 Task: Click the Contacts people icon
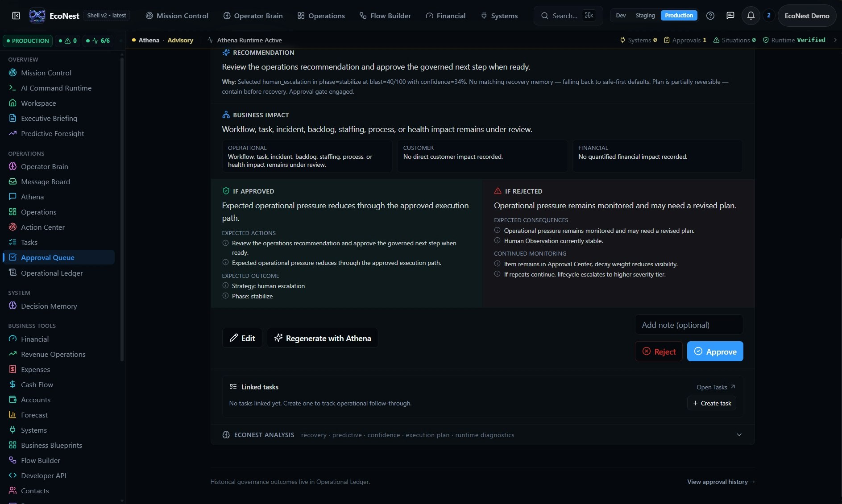tap(12, 491)
